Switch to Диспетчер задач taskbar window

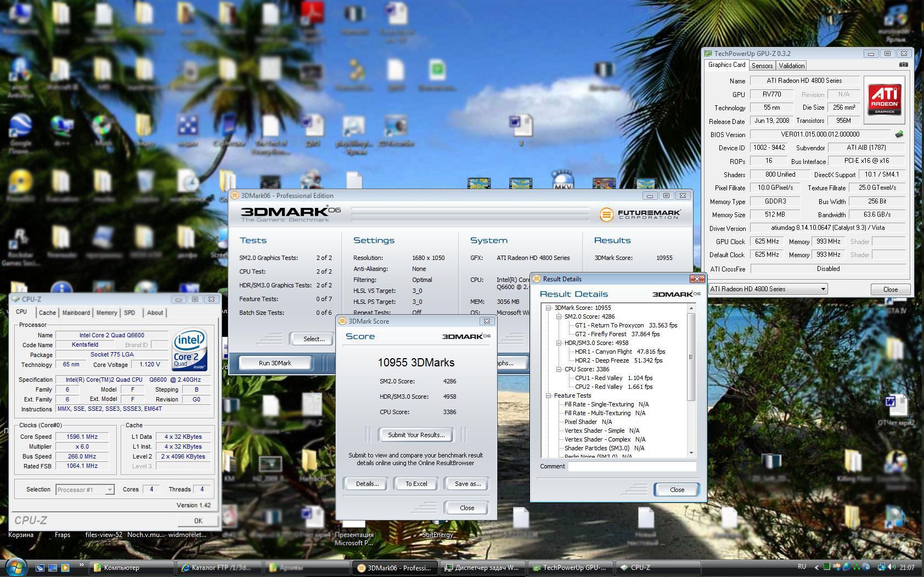tap(483, 568)
